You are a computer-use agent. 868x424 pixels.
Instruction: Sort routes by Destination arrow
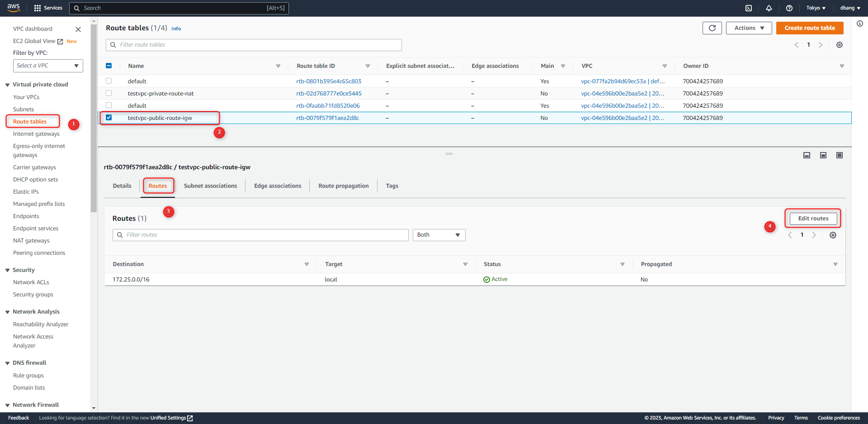coord(307,264)
